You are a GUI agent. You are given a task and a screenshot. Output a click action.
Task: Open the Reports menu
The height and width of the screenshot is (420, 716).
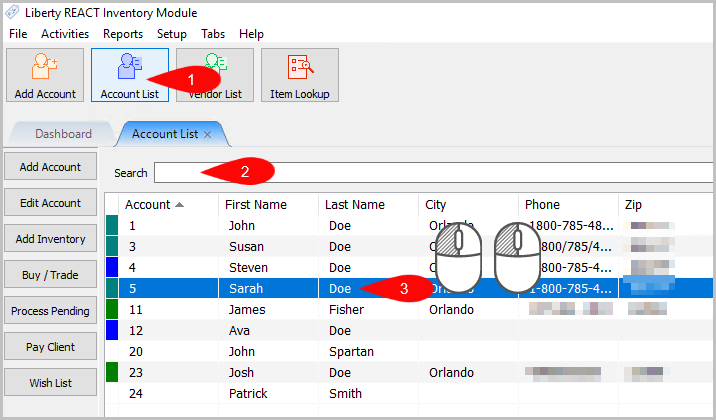[x=123, y=34]
